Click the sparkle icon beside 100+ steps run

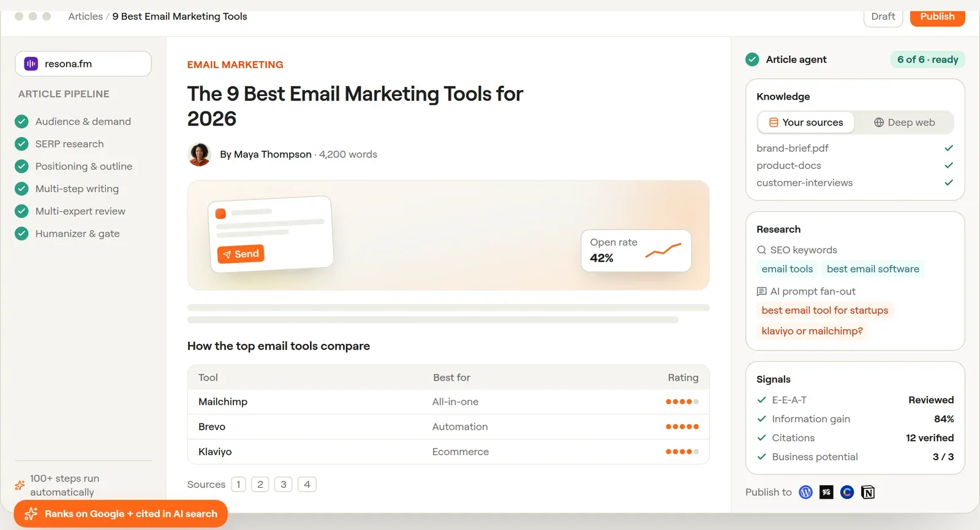tap(20, 485)
